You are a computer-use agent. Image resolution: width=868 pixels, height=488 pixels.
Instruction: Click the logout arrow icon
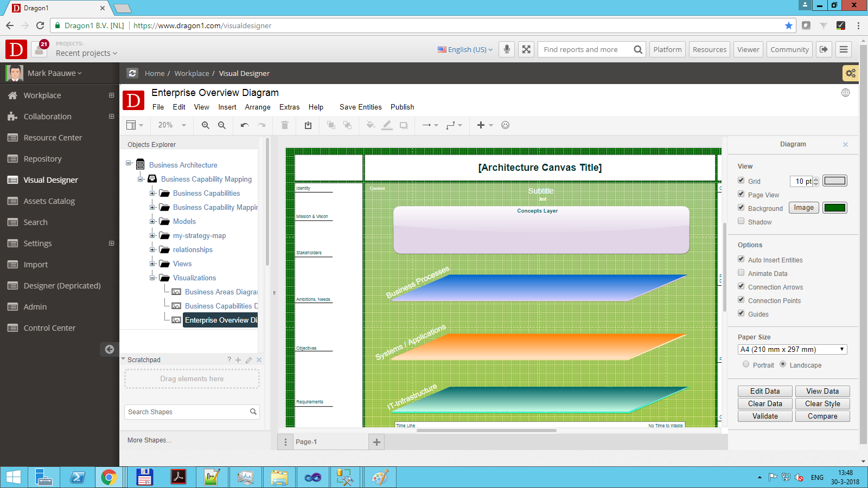pos(824,49)
